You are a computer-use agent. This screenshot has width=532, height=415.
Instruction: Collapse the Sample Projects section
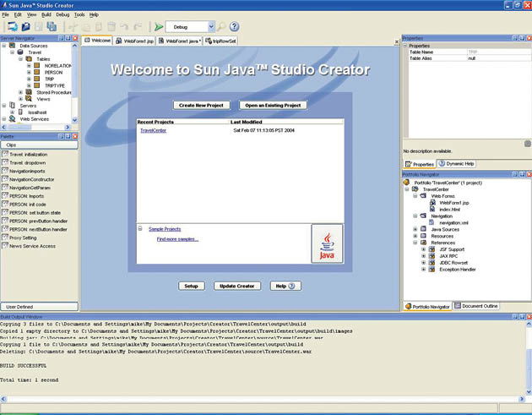click(x=140, y=228)
